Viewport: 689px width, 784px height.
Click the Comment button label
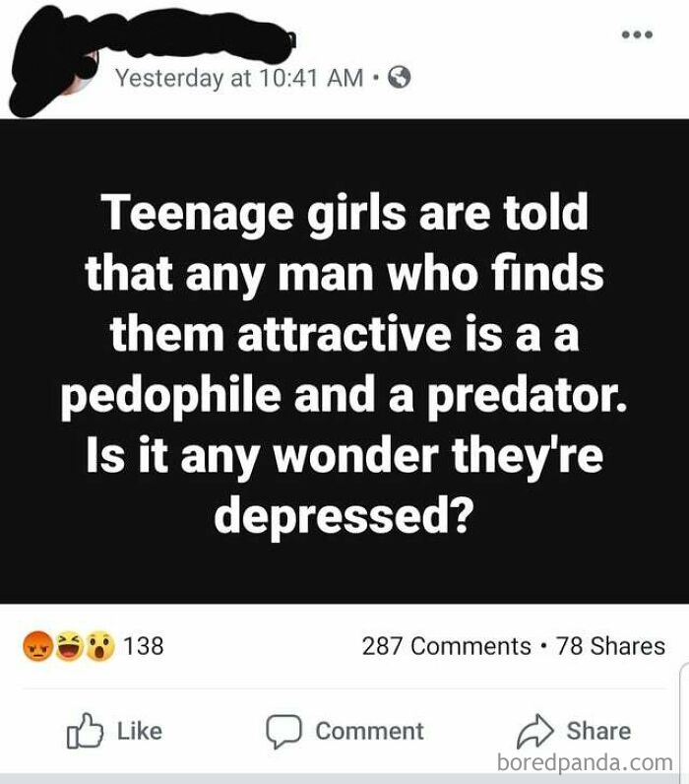point(369,731)
